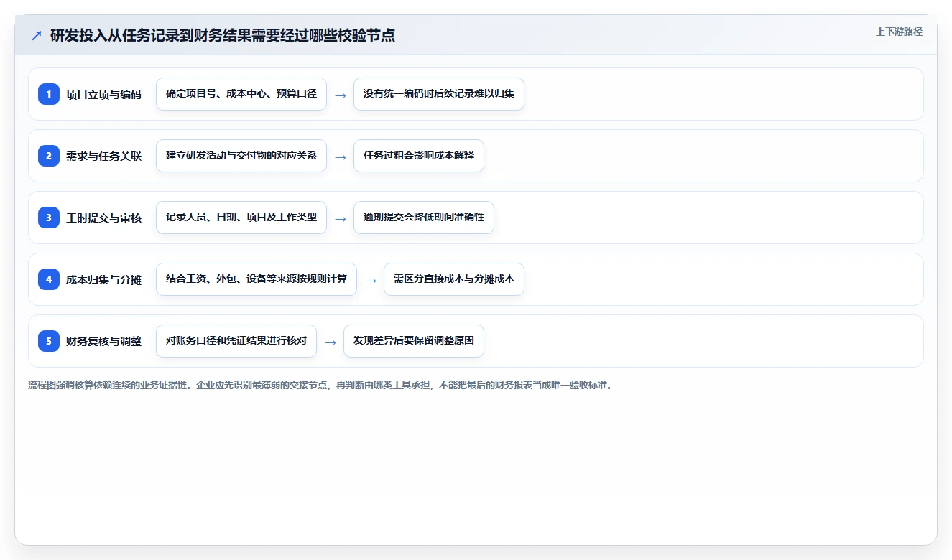Viewport: 952px width, 560px height.
Task: Select the 对账务口径和凭证结果进行核对 box
Action: (236, 341)
